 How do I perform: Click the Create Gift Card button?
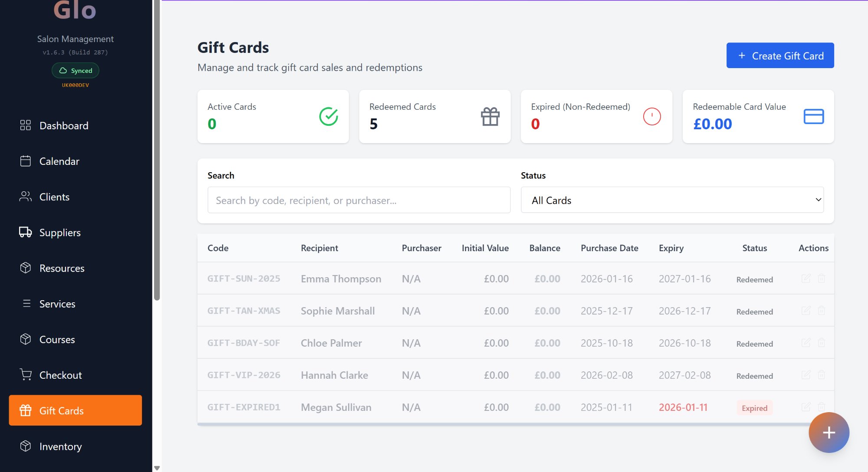tap(780, 56)
